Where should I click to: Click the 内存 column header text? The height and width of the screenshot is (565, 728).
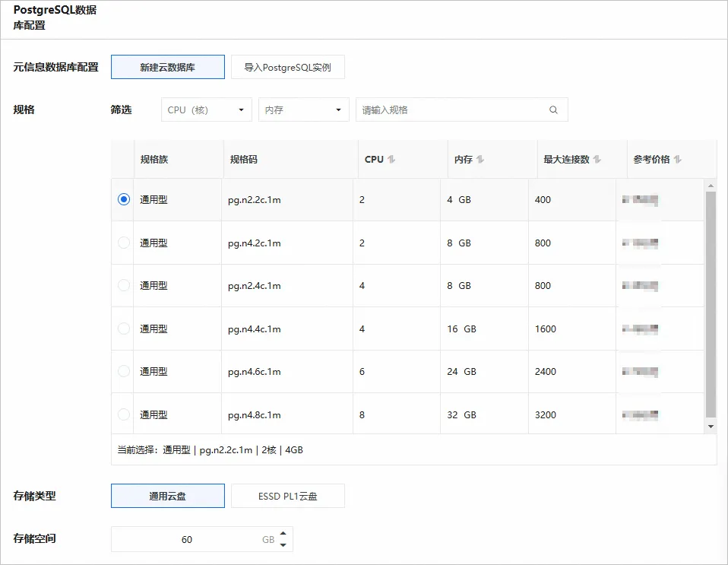pyautogui.click(x=464, y=160)
